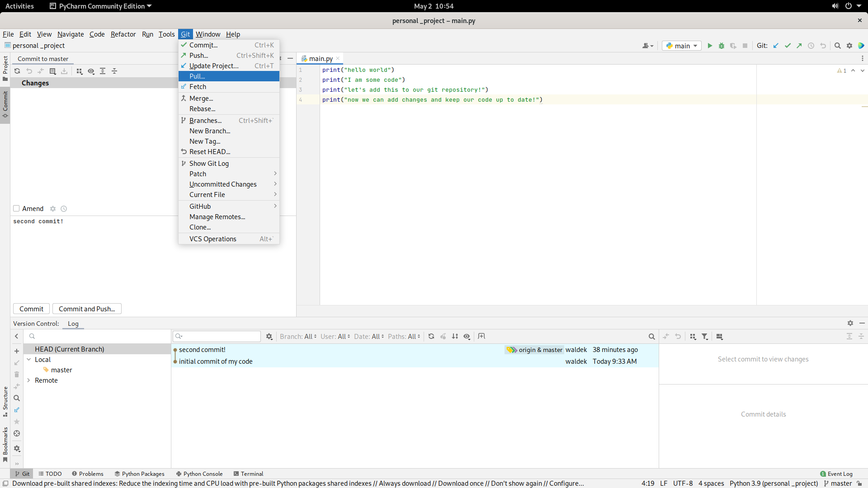
Task: Open the Terminal tool window
Action: 248,474
